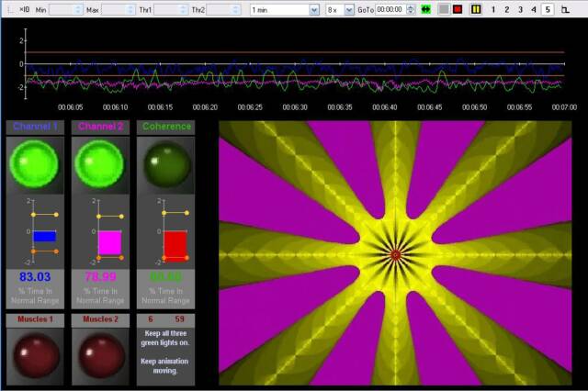Click the GoTo time stepper arrows

click(411, 10)
